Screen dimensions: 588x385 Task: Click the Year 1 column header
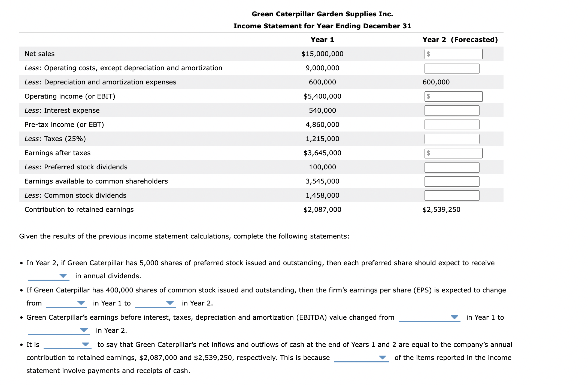[322, 40]
